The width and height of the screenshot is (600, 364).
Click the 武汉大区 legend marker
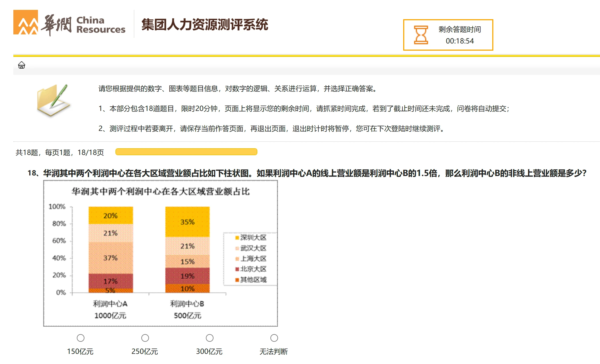(237, 248)
